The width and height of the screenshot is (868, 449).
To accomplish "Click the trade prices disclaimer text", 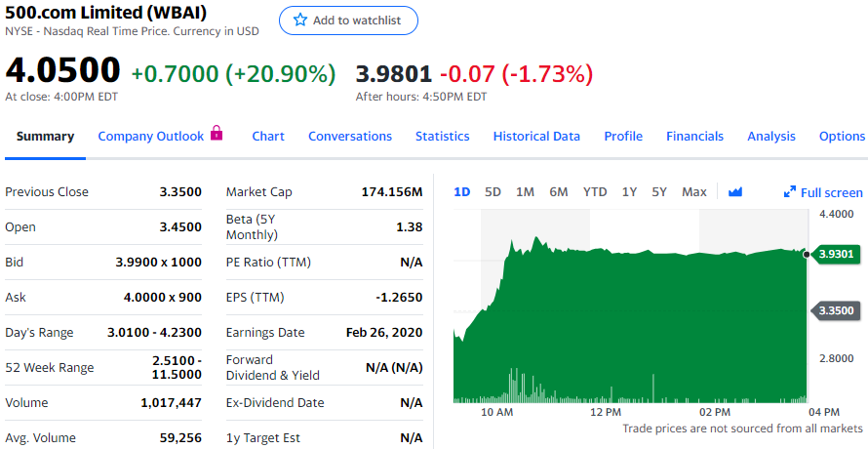I will click(742, 429).
